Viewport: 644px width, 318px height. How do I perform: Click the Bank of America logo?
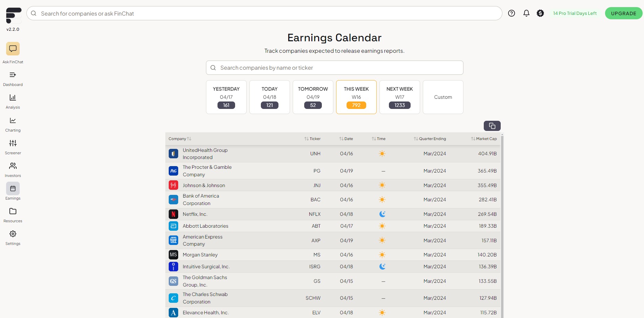click(173, 200)
